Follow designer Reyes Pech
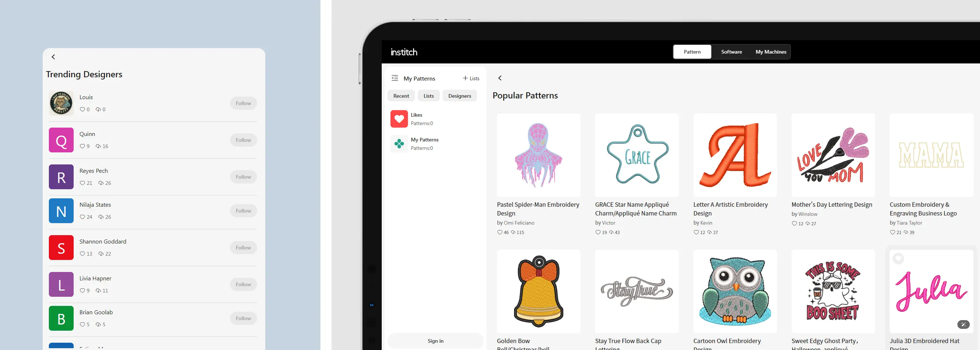Image resolution: width=980 pixels, height=350 pixels. [x=243, y=177]
